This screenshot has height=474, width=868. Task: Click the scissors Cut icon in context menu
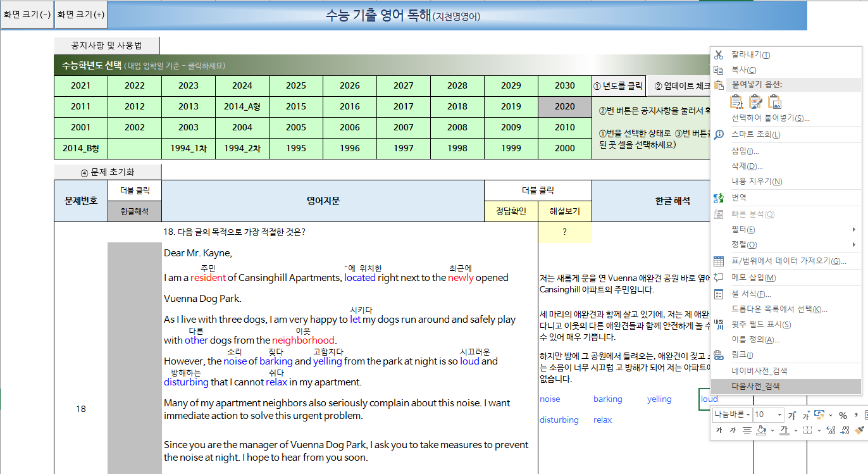click(x=718, y=55)
